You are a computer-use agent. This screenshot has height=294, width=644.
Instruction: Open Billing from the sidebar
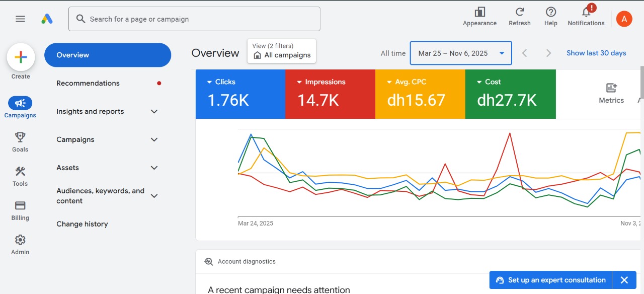[20, 209]
